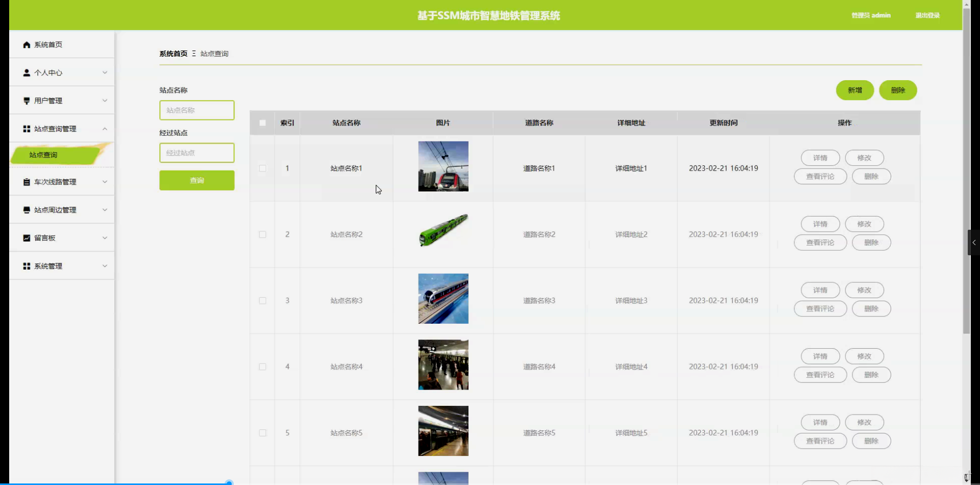The height and width of the screenshot is (485, 980).
Task: Click the collapsed side panel arrow at right edge
Action: [974, 243]
